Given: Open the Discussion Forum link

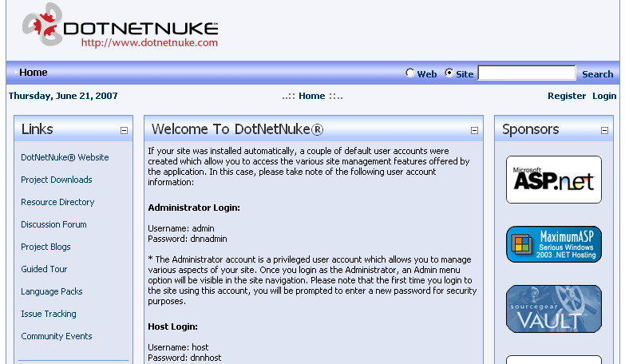Looking at the screenshot, I should click(x=53, y=224).
